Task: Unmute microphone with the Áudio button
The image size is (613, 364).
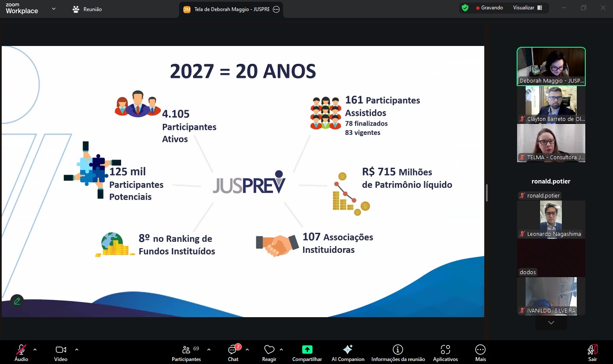Action: (21, 353)
